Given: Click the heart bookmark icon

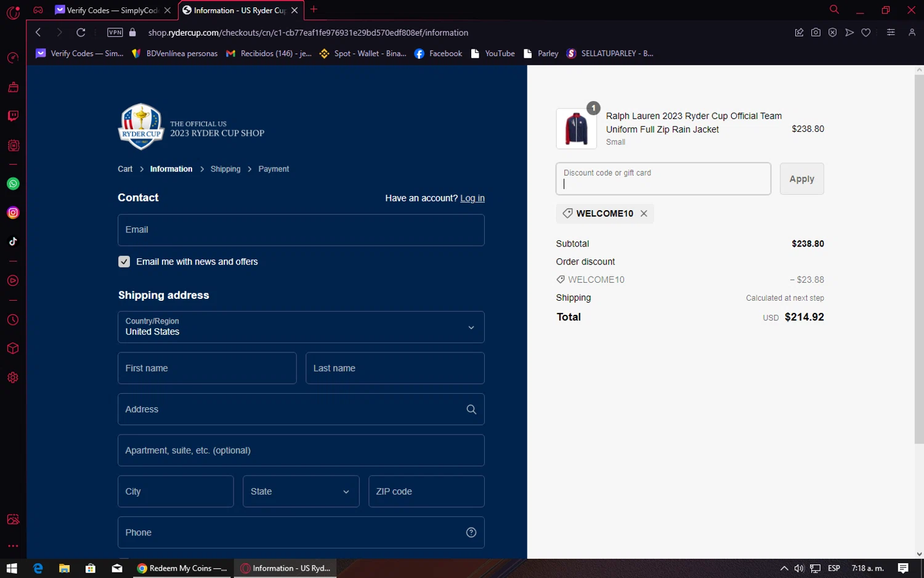Looking at the screenshot, I should 866,33.
